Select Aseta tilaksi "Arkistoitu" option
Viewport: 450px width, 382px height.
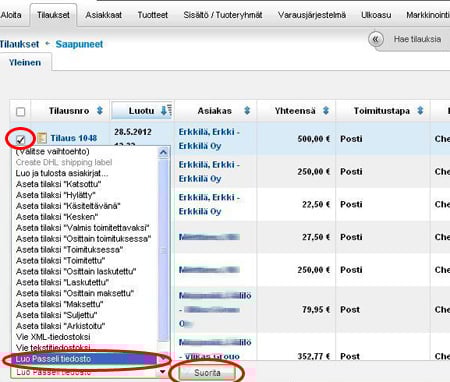pyautogui.click(x=61, y=326)
